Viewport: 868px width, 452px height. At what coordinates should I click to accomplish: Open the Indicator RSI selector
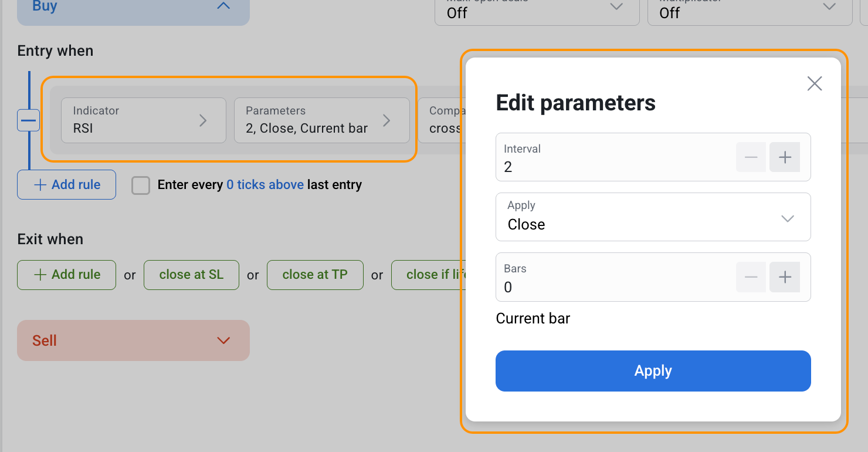tap(143, 120)
